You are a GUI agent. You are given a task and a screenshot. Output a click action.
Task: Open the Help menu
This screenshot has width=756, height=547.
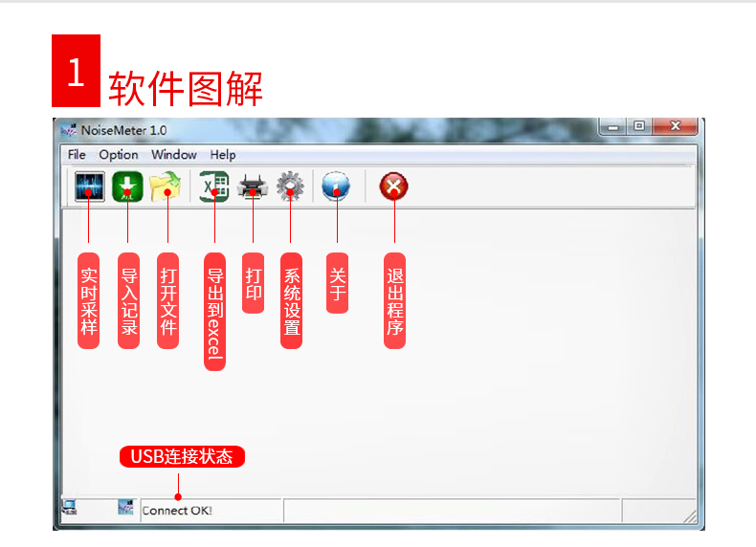pyautogui.click(x=223, y=155)
